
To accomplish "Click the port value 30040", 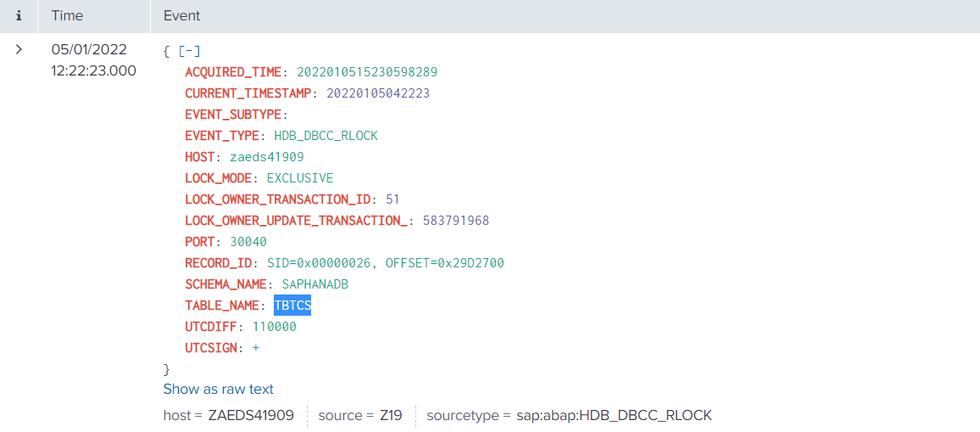I will point(248,242).
